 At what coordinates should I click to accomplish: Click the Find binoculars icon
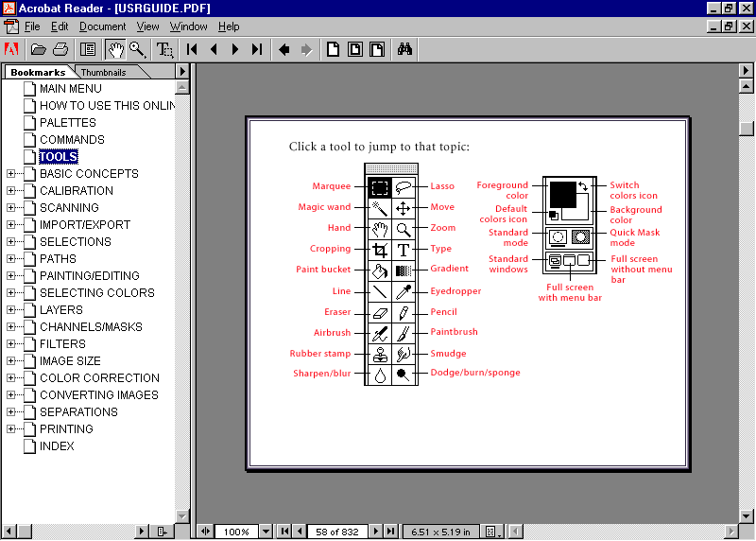[x=404, y=49]
